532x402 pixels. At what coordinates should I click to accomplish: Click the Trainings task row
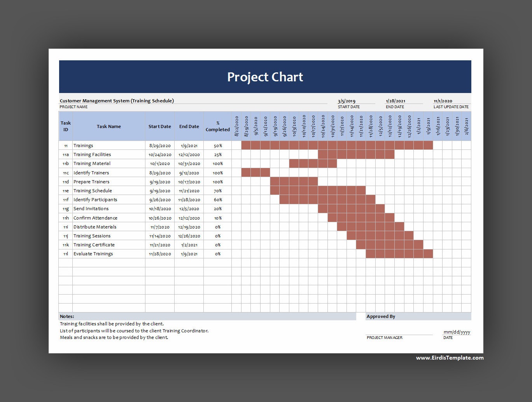tap(84, 145)
